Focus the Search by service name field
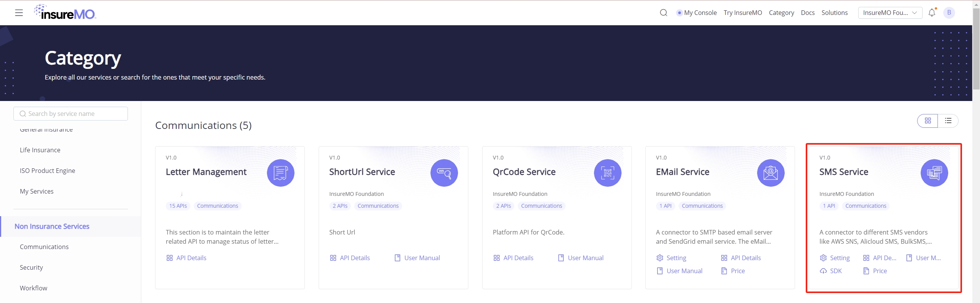Screen dimensions: 980x303 (x=70, y=114)
